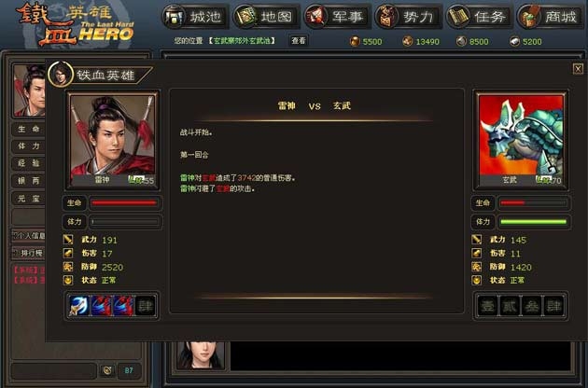Select 雷神's second red skill icon

(x=101, y=306)
